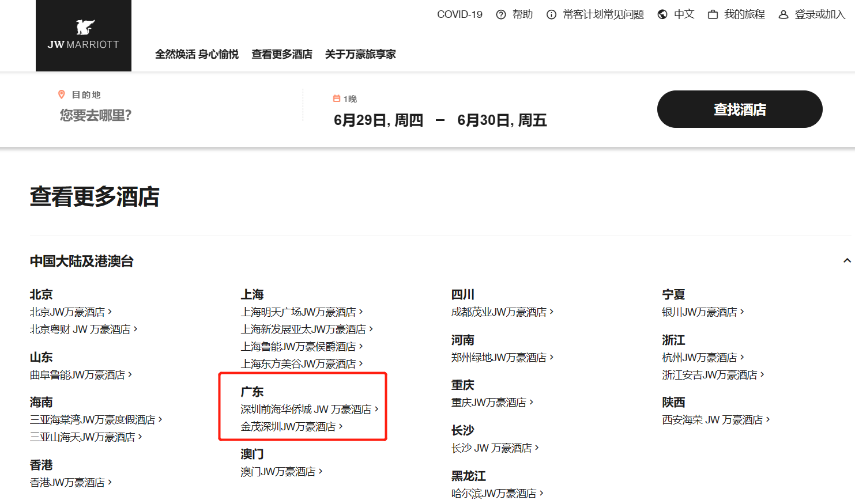
Task: Click the 1晚 nights label
Action: [x=351, y=99]
